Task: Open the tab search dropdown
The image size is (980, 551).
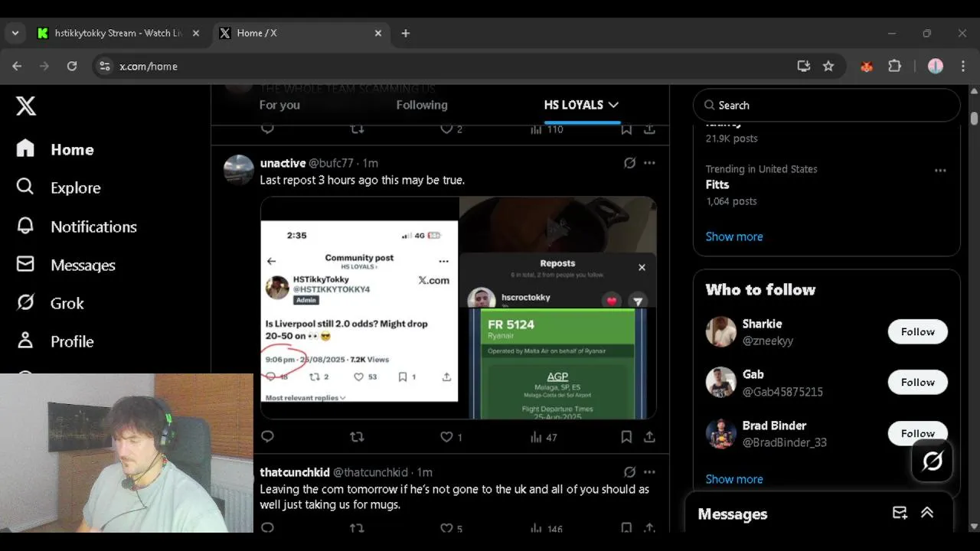Action: pyautogui.click(x=15, y=33)
